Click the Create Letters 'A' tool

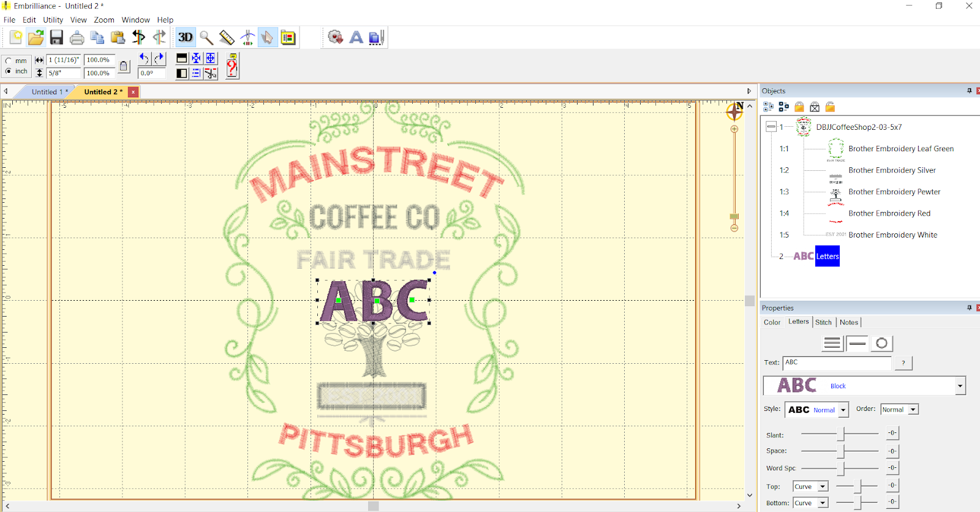click(356, 37)
